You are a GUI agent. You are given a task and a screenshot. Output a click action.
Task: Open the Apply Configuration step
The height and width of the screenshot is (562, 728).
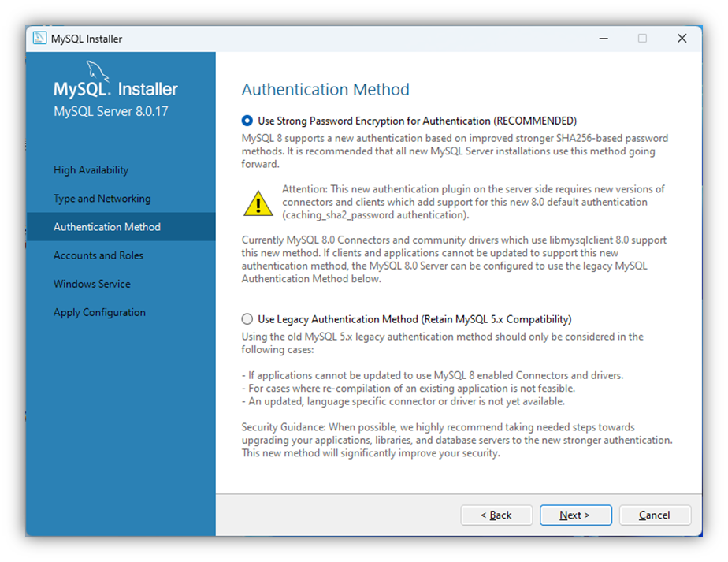point(99,313)
